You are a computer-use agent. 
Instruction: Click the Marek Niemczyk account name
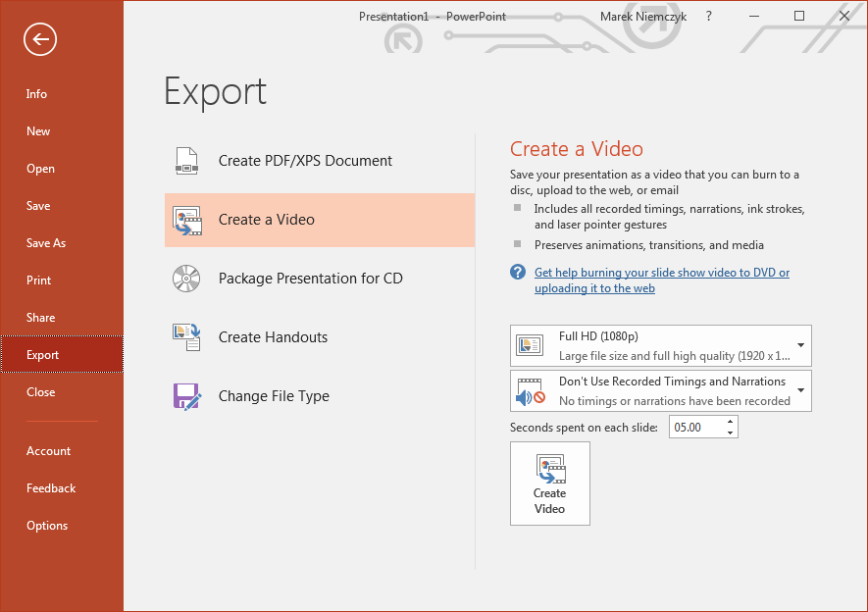(x=643, y=17)
